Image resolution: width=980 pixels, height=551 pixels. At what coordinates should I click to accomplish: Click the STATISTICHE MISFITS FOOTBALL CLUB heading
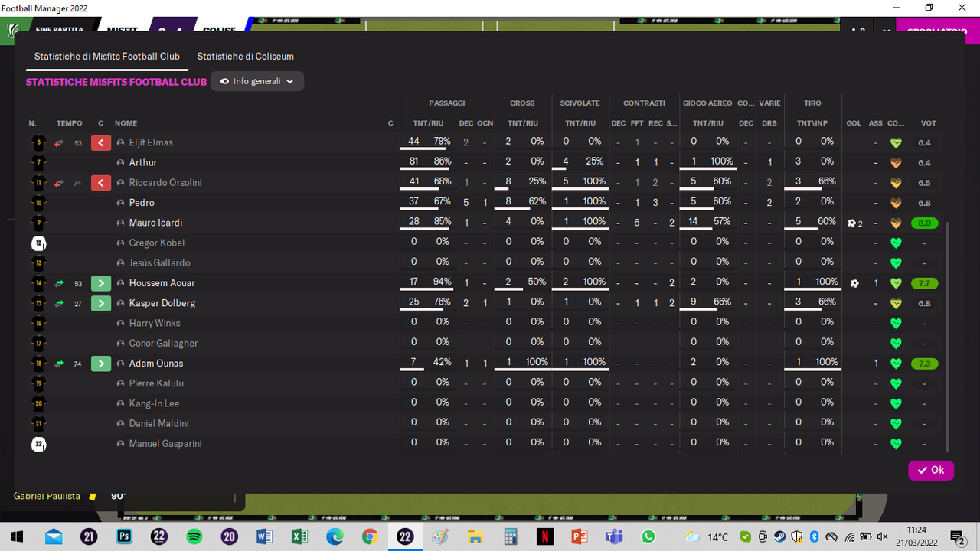click(x=116, y=82)
